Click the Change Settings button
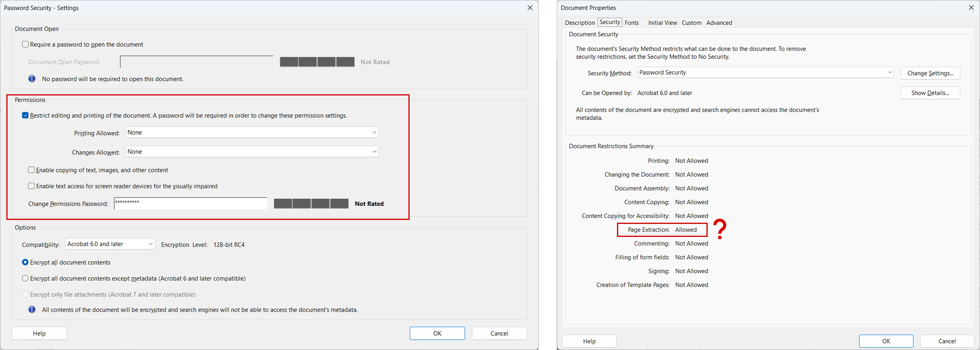 930,73
